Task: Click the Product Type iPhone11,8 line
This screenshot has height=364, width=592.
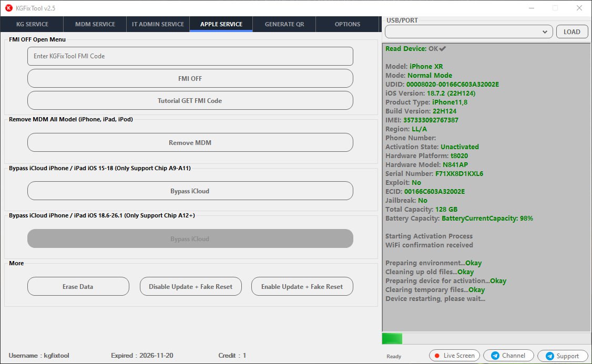Action: click(426, 102)
